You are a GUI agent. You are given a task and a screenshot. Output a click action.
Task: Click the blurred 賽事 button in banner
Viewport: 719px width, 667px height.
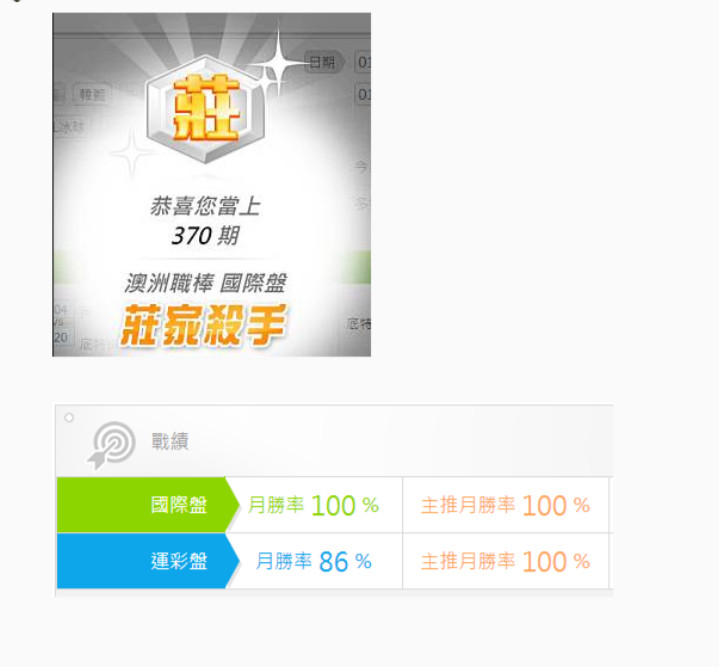(92, 95)
